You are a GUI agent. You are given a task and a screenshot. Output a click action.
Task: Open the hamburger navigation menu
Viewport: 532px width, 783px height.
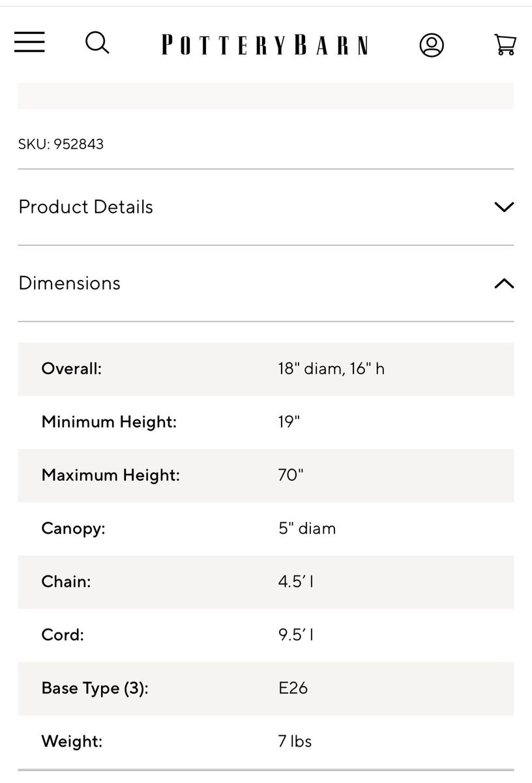29,42
